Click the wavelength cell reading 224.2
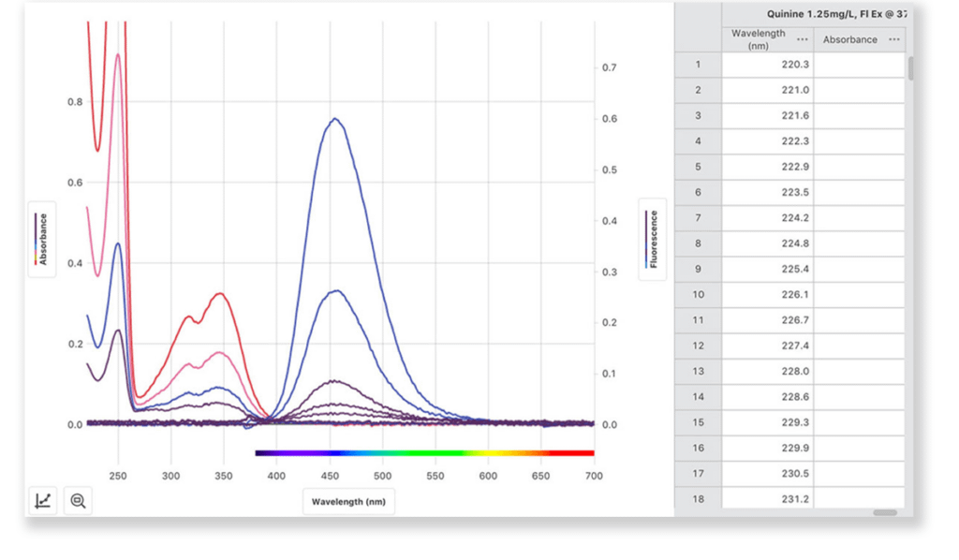The width and height of the screenshot is (959, 560). pos(768,217)
